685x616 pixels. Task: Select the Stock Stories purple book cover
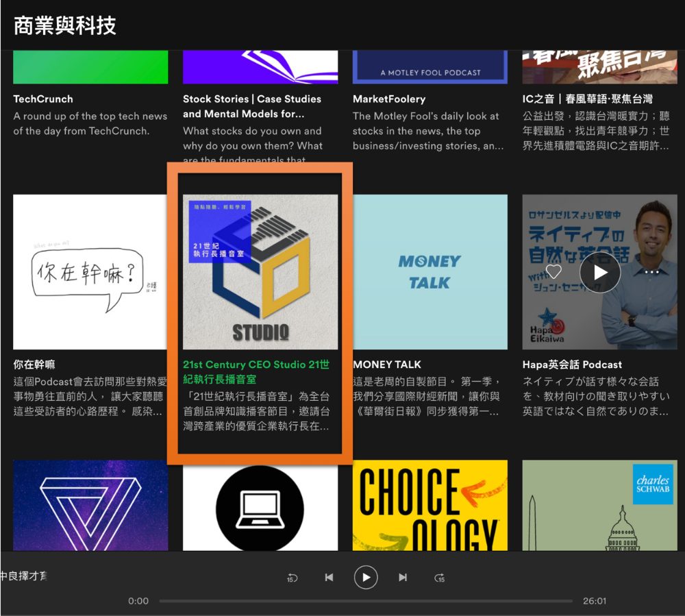(260, 67)
